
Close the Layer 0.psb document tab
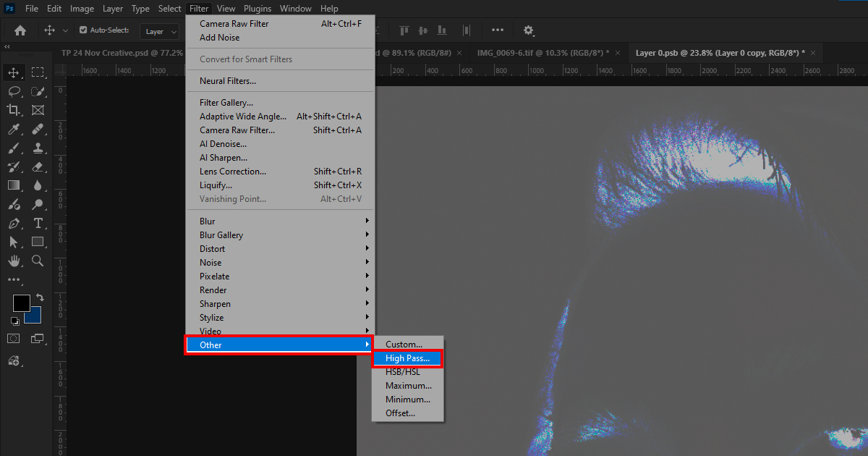pos(813,53)
